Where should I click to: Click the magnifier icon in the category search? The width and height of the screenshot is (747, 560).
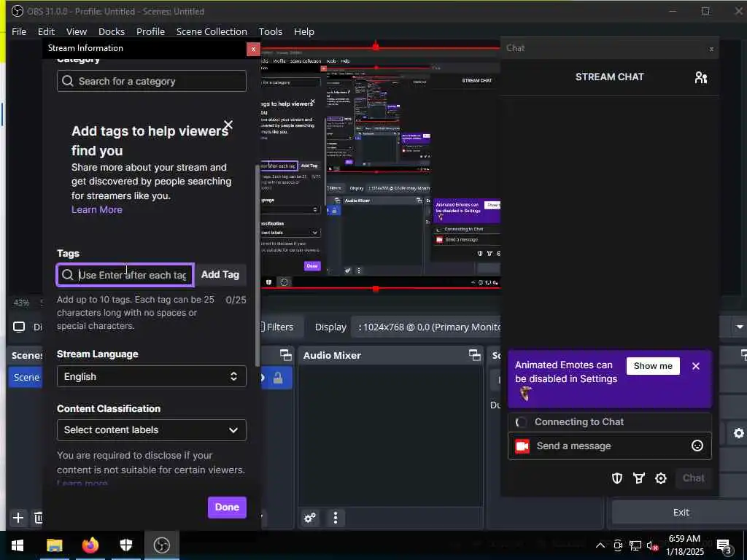point(68,81)
